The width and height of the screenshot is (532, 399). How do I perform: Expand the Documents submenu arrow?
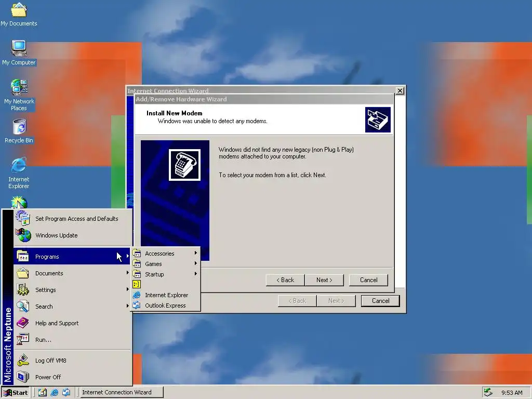point(128,273)
